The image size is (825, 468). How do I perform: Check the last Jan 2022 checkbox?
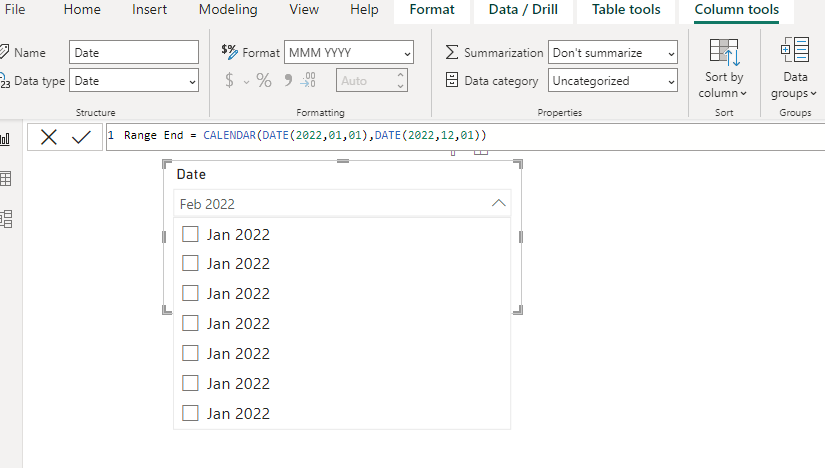(x=190, y=413)
